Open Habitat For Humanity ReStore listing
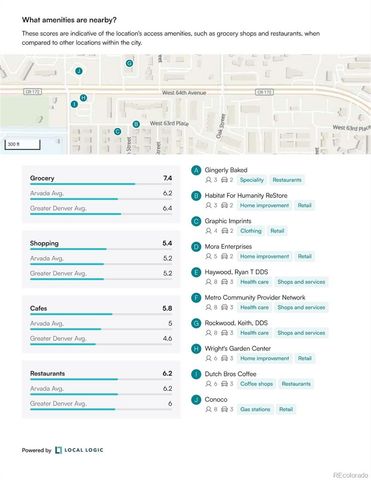The height and width of the screenshot is (480, 371). coord(246,195)
